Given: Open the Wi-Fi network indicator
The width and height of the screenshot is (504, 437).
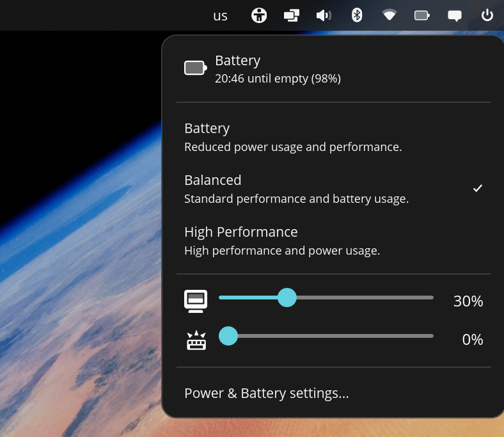Looking at the screenshot, I should [390, 15].
